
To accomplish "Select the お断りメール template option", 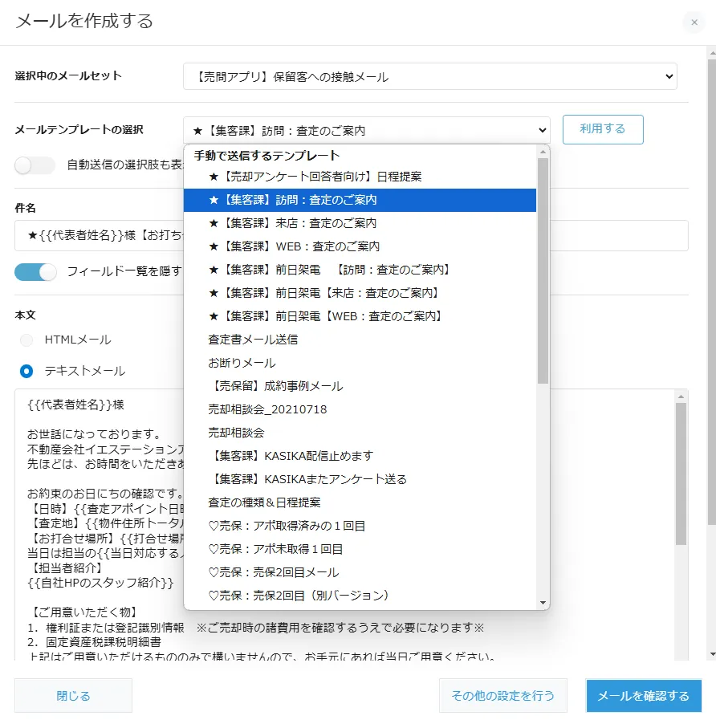I will point(242,363).
